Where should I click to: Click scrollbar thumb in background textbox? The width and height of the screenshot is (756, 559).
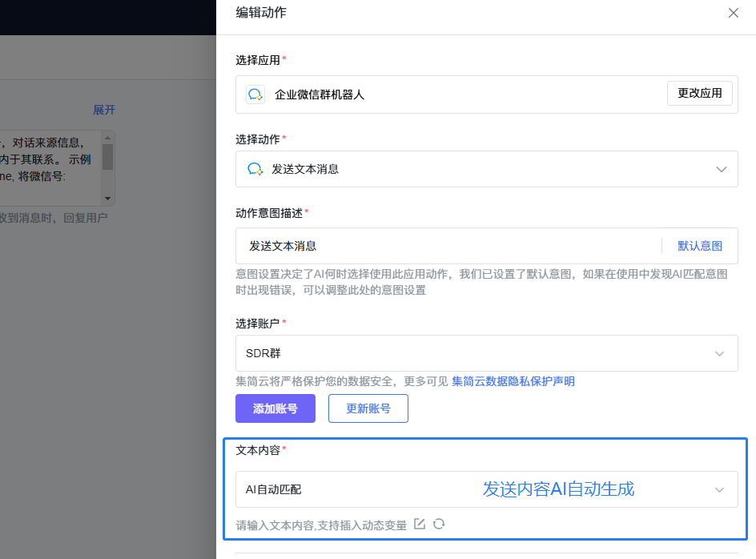pos(108,157)
